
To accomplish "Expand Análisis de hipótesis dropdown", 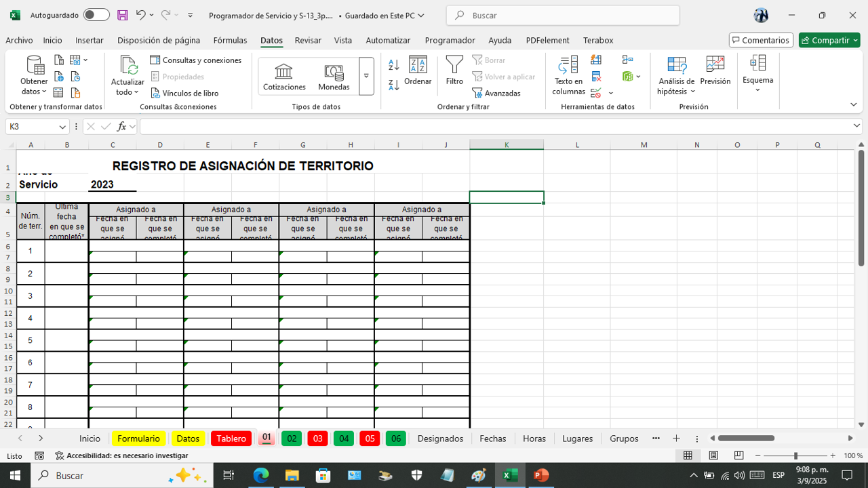I will [693, 91].
